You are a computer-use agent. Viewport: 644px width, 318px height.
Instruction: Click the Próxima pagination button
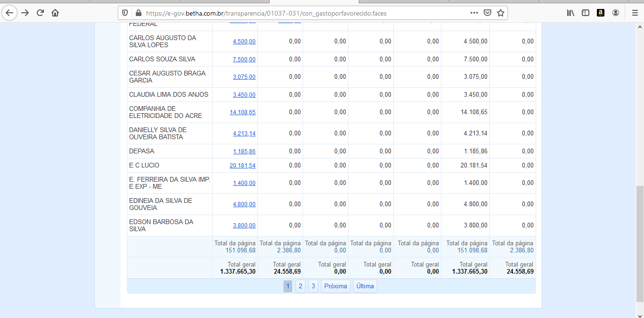(x=336, y=286)
